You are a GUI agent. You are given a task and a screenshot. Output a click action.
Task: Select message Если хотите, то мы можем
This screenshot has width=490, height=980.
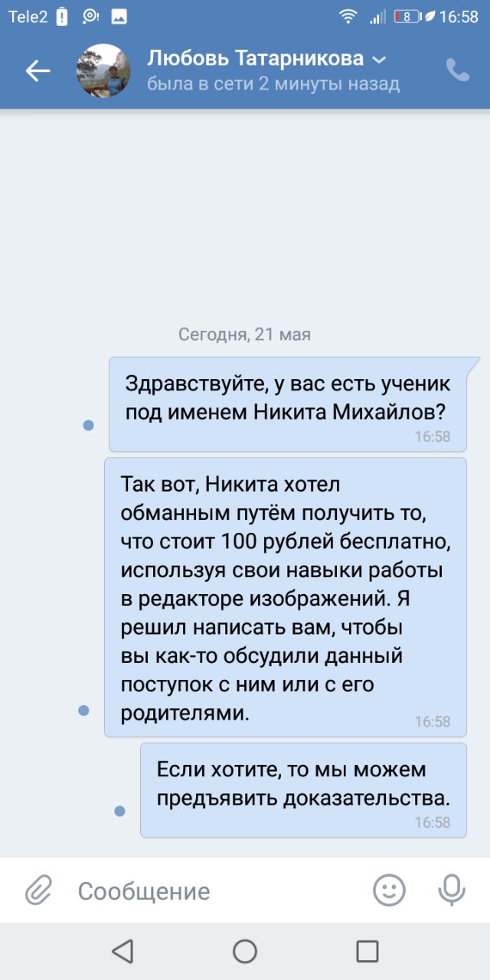click(303, 790)
